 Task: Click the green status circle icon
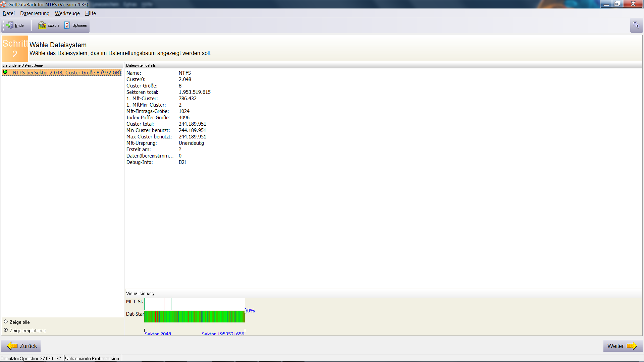pos(5,72)
